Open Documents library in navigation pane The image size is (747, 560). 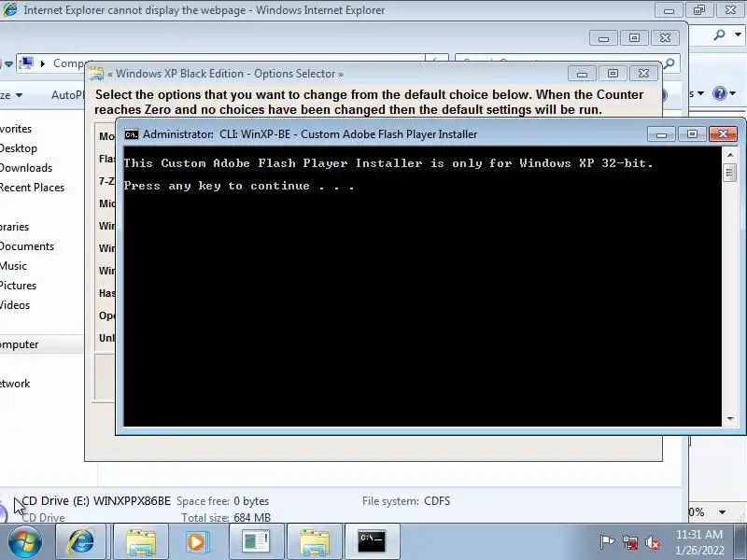(x=27, y=246)
